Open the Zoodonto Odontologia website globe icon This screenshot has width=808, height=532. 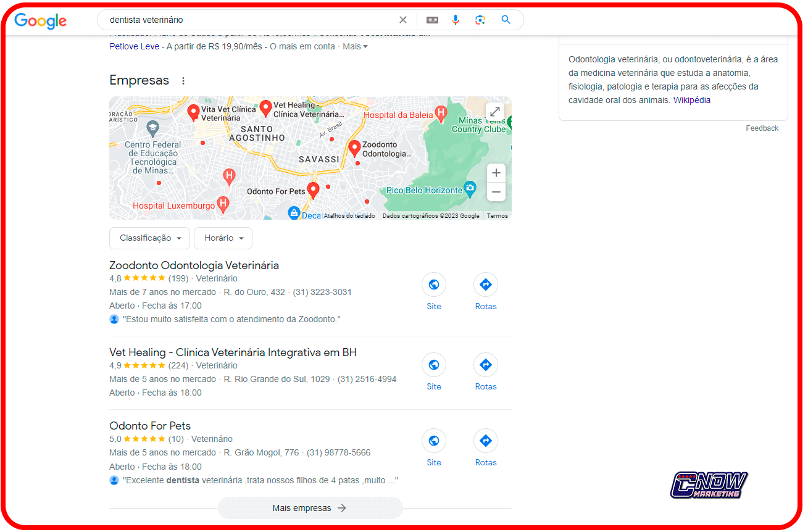pos(434,285)
